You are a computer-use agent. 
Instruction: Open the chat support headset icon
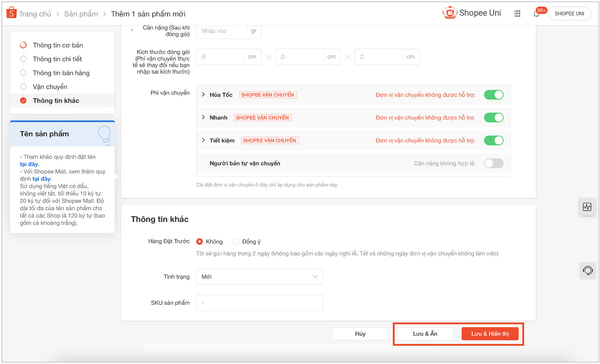(588, 270)
